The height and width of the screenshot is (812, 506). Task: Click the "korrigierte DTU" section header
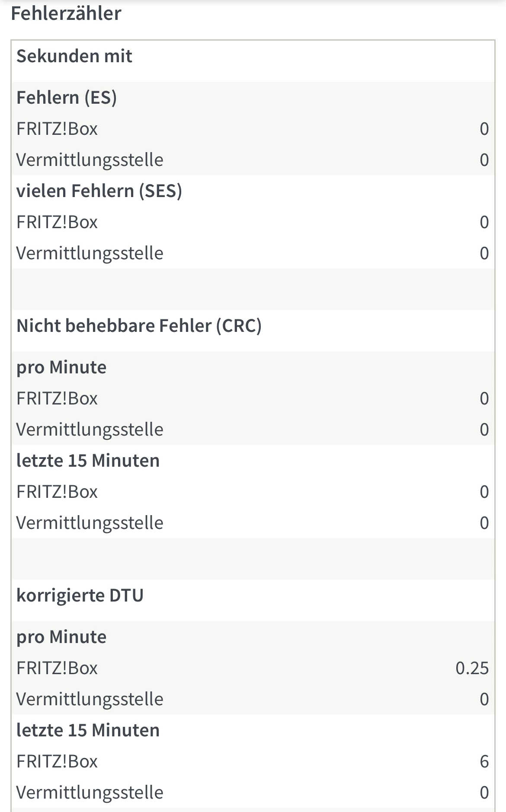pos(80,595)
